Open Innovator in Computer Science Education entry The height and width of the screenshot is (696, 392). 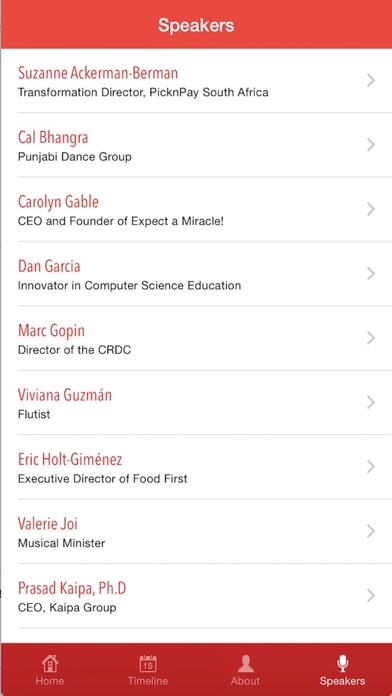(129, 285)
